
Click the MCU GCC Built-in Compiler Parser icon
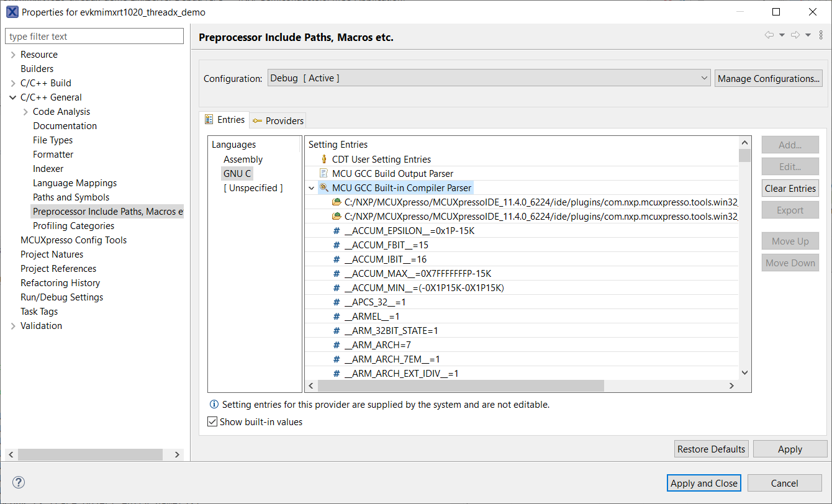tap(323, 188)
